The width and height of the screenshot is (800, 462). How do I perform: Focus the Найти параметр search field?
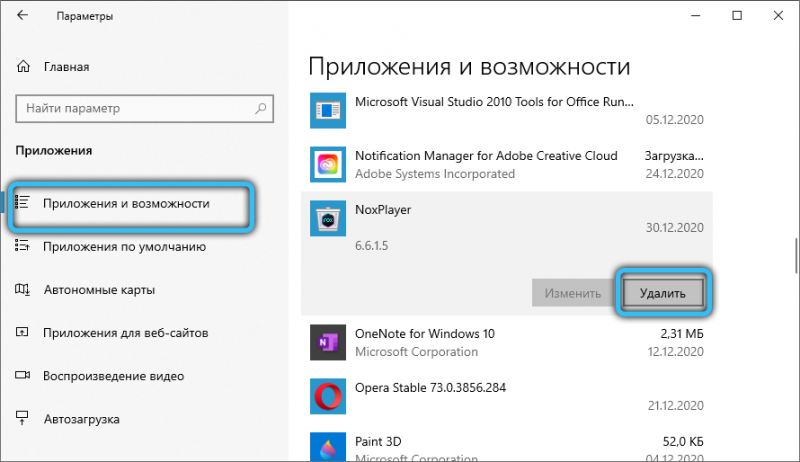pos(144,108)
